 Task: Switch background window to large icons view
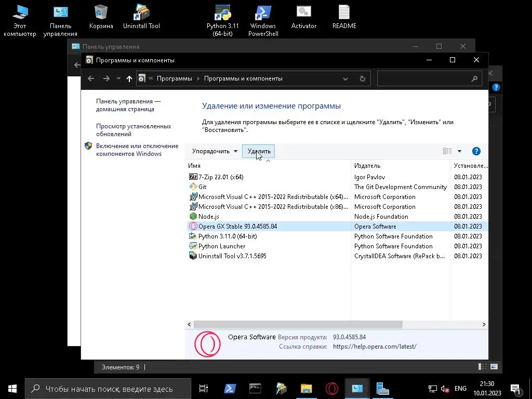494,366
